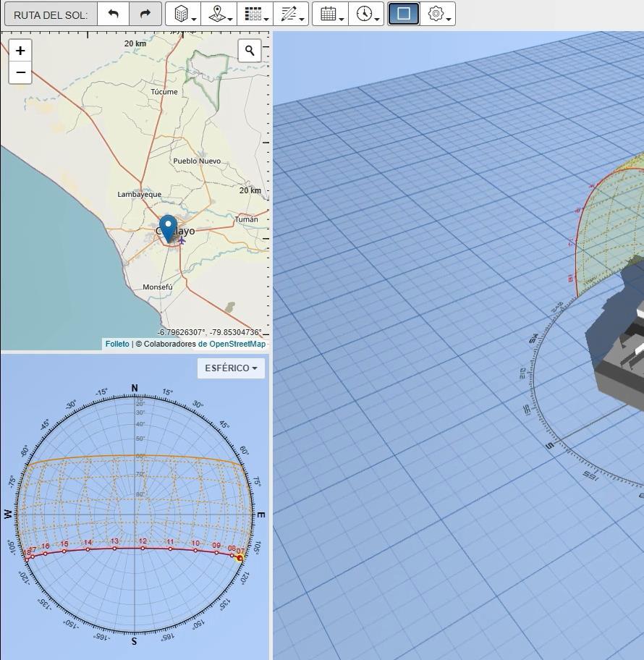
Task: Click the redo arrow button
Action: click(x=145, y=14)
